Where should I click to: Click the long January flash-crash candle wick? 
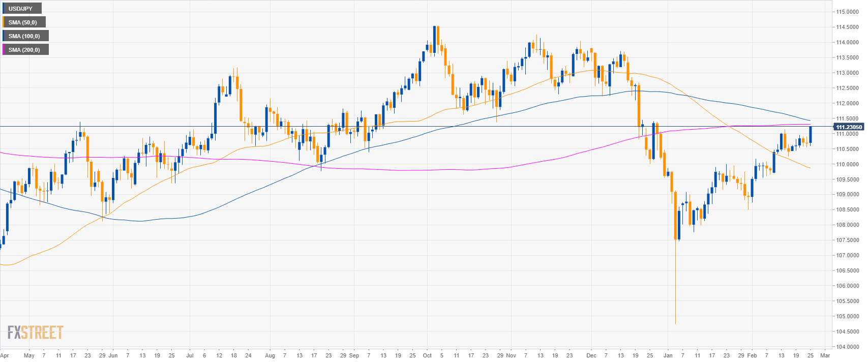[675, 285]
